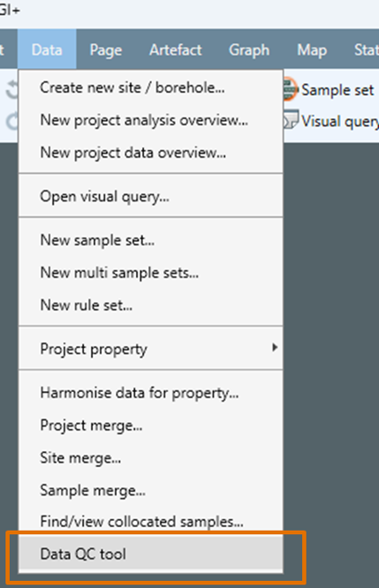Select the Graph tab
The height and width of the screenshot is (588, 379).
(x=249, y=49)
